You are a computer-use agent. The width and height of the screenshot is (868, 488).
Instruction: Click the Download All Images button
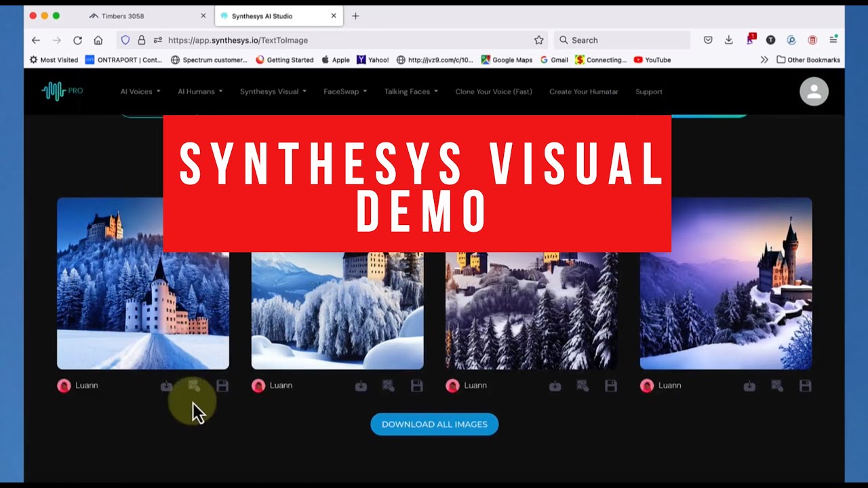pyautogui.click(x=434, y=424)
